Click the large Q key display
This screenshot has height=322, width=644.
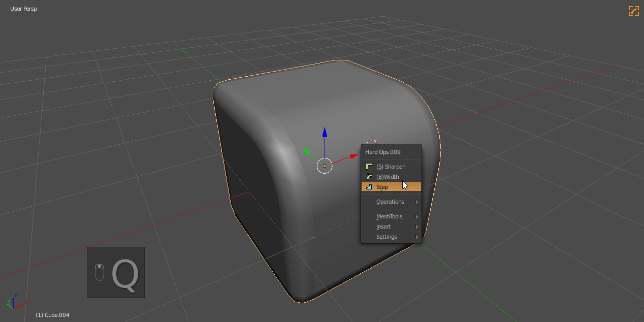pos(125,275)
